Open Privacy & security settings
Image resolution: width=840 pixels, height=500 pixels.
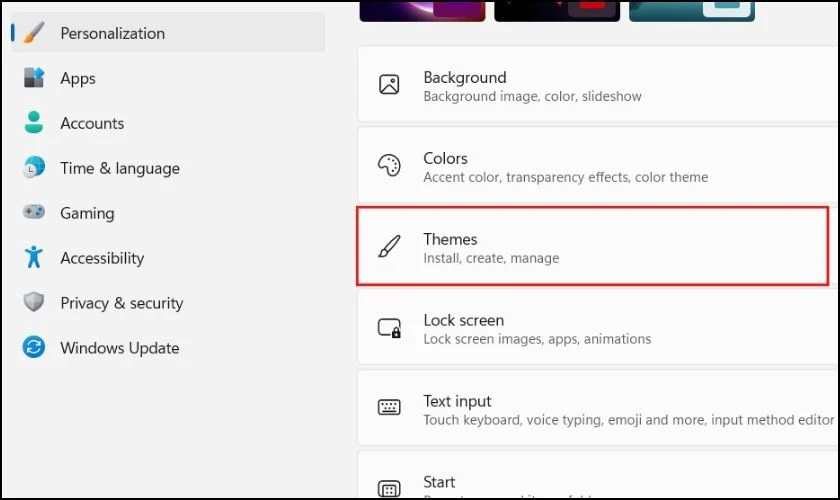(122, 303)
